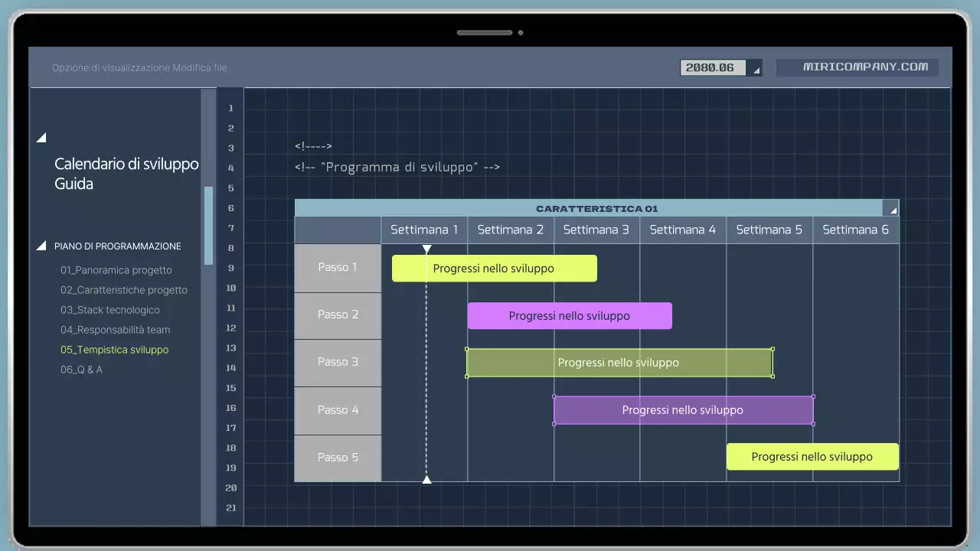Click the triangle beside PIANO DI PROGRAMMAZIONE
The width and height of the screenshot is (980, 551).
click(x=41, y=245)
